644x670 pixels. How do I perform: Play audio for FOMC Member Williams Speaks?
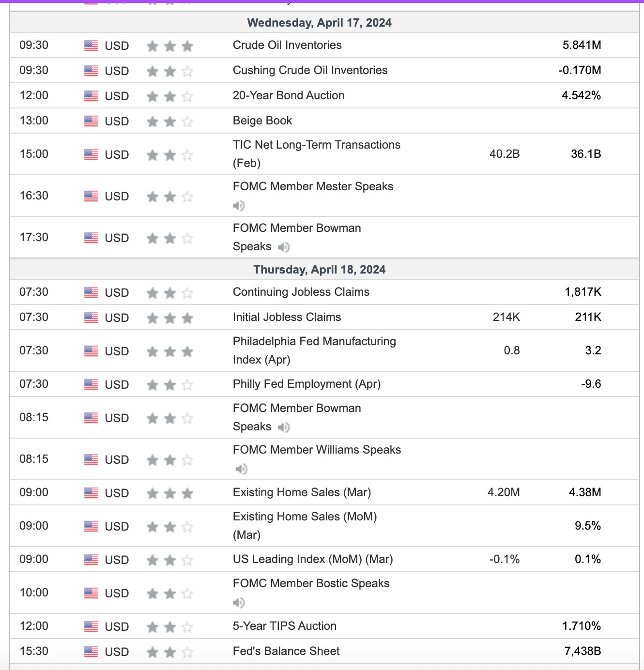click(x=241, y=469)
